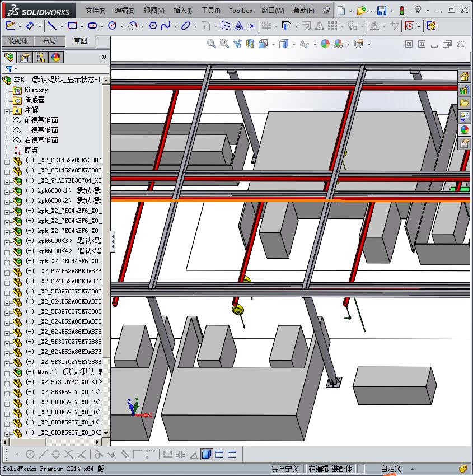This screenshot has height=476, width=473.
Task: Toggle the Midpoint snap in bottom toolbar
Action: [x=43, y=454]
